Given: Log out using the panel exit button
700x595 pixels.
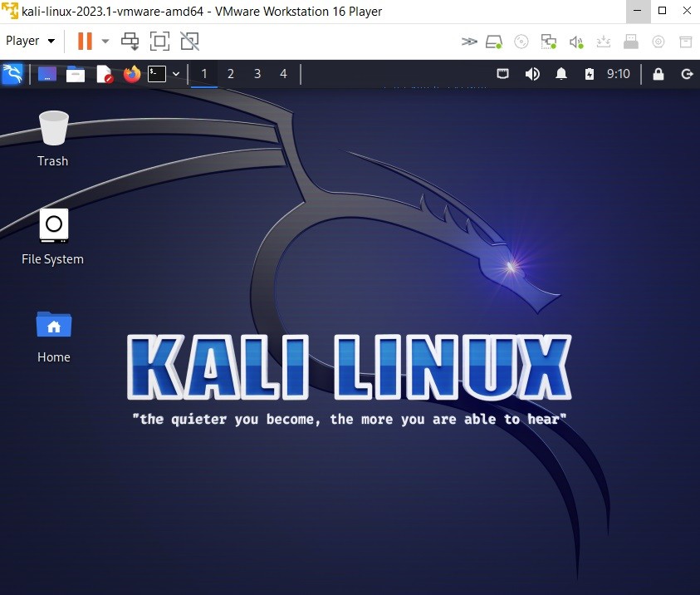Looking at the screenshot, I should pyautogui.click(x=687, y=73).
